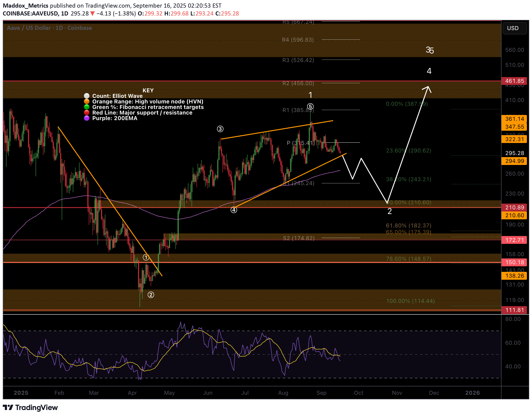This screenshot has width=532, height=416.
Task: Click the Jun label on the time axis
Action: pos(208,393)
